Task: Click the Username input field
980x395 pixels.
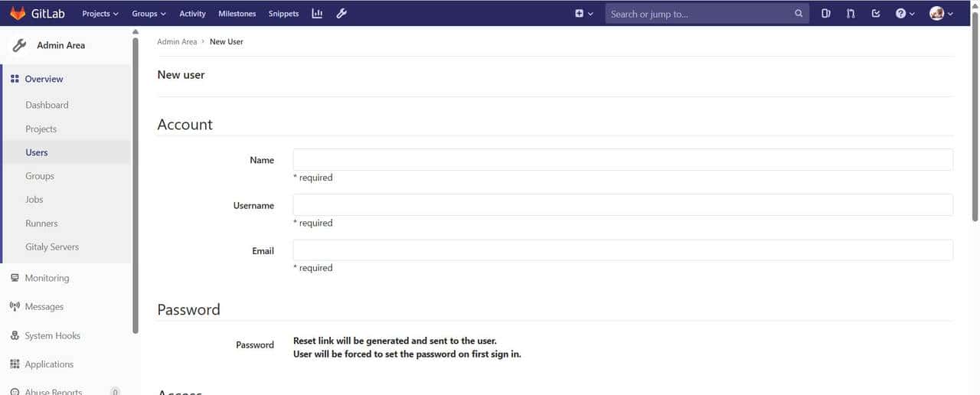Action: [x=623, y=204]
